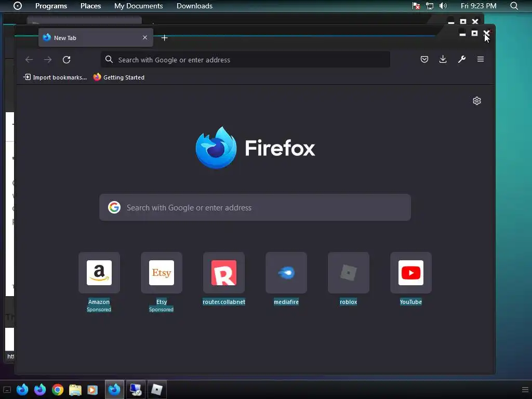The width and height of the screenshot is (532, 399).
Task: Open the Pocket save icon
Action: point(424,59)
